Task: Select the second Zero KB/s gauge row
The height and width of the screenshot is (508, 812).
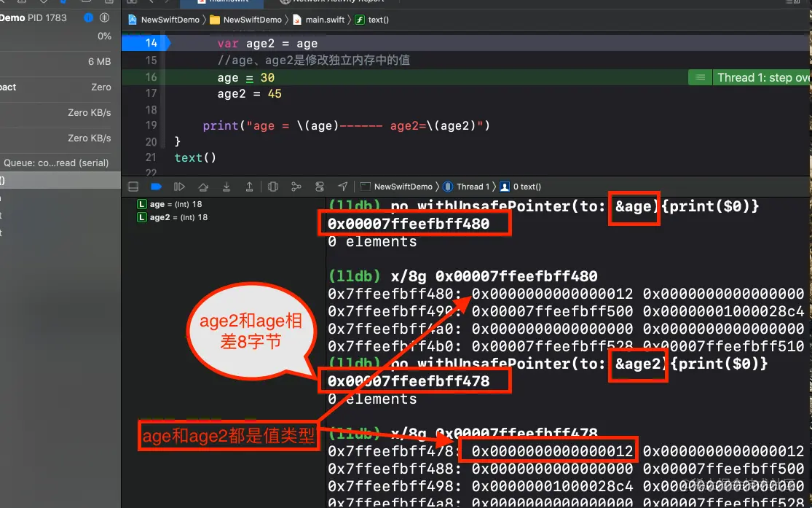Action: tap(60, 138)
